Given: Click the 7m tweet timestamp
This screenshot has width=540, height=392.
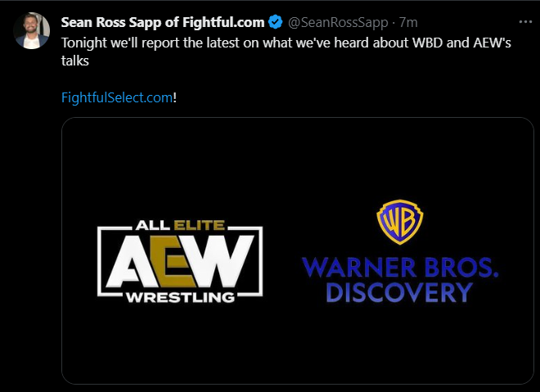Looking at the screenshot, I should [x=408, y=23].
